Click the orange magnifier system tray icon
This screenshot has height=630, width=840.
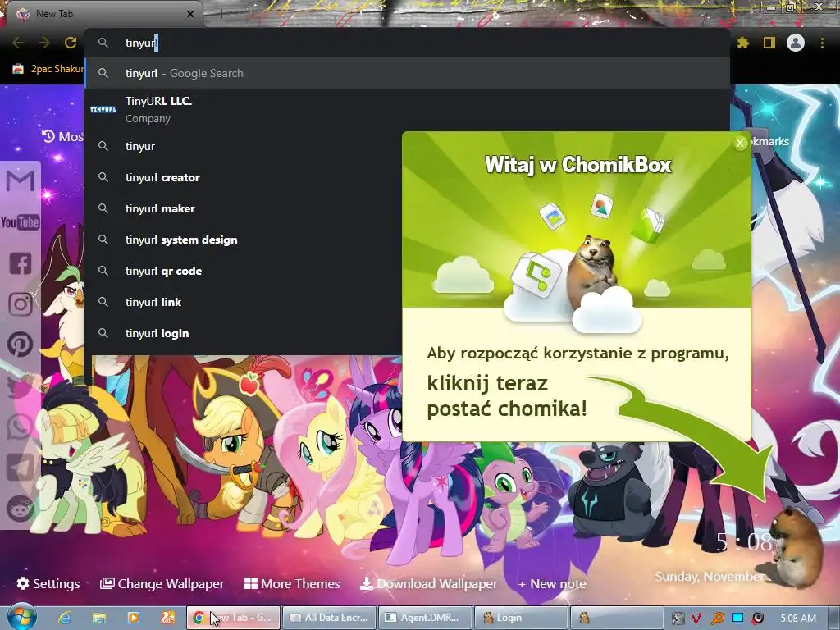tap(717, 619)
